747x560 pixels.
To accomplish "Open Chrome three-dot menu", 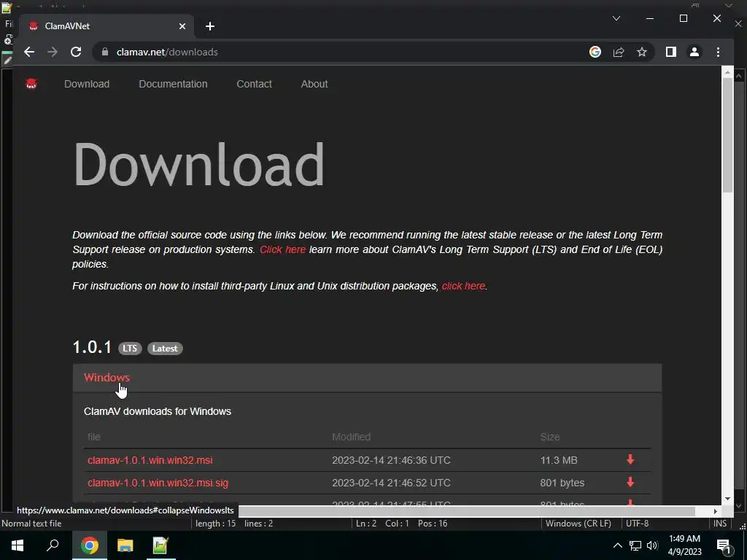I will 718,52.
